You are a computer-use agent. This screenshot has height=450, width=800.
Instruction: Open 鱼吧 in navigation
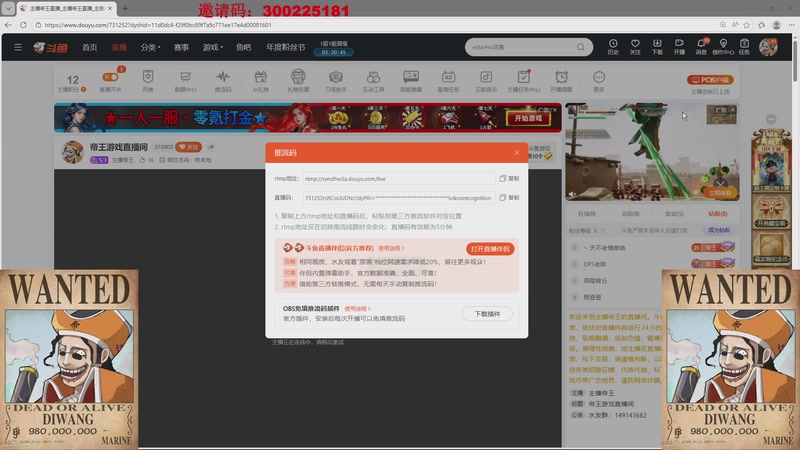point(243,47)
